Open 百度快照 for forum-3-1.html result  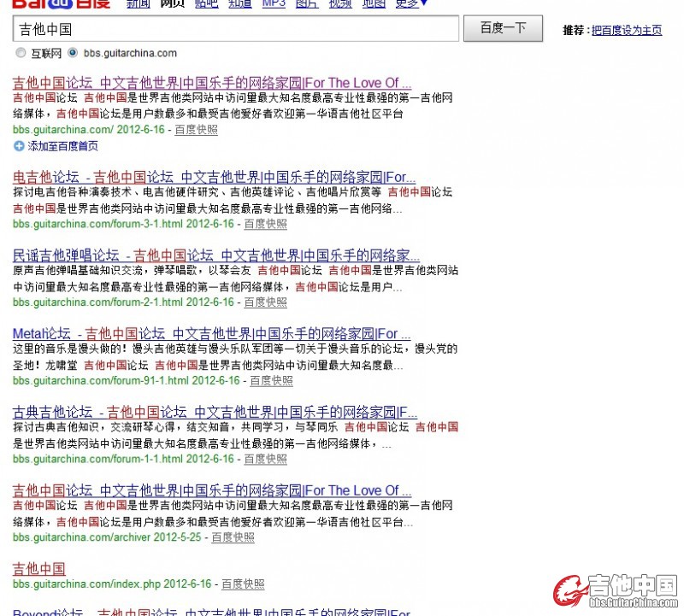[265, 224]
